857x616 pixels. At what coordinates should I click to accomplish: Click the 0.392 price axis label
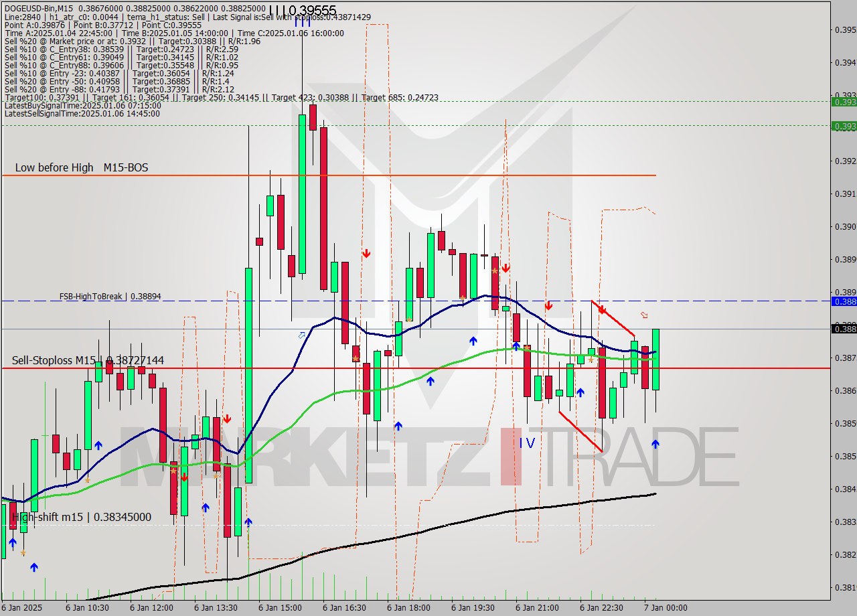click(845, 161)
